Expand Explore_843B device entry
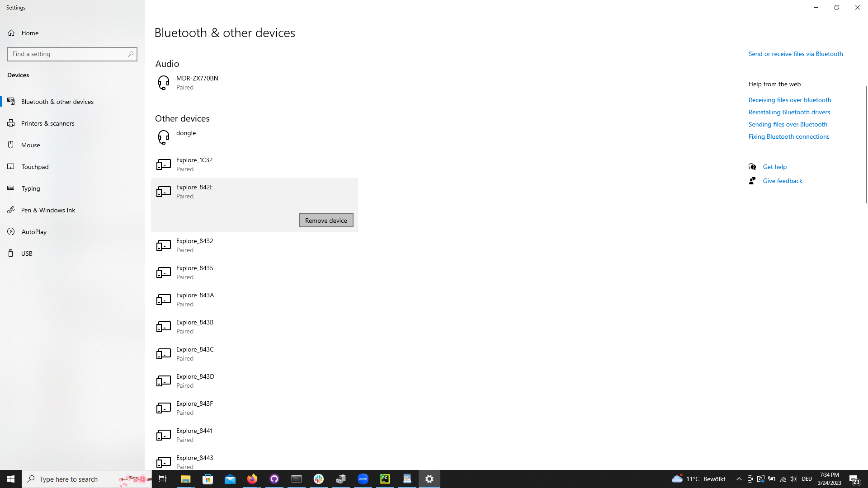Viewport: 868px width, 488px height. (x=254, y=327)
